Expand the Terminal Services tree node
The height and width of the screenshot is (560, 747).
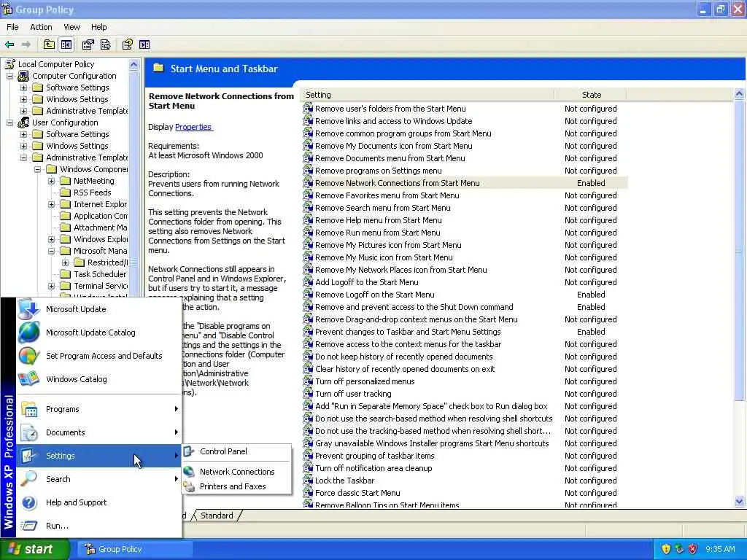pos(52,286)
